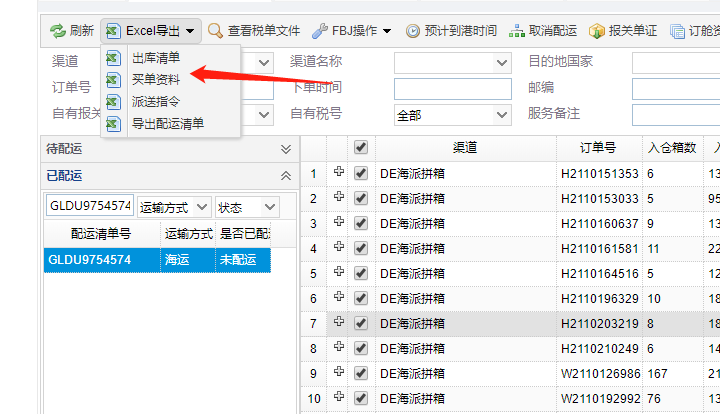Expand row 6 plus icon
Screen dimensions: 720x414
click(339, 297)
